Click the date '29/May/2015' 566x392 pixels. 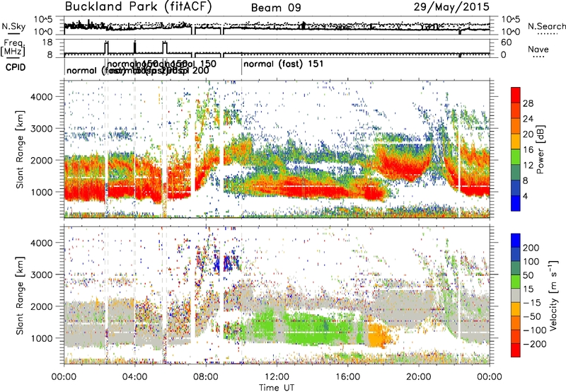pos(451,6)
